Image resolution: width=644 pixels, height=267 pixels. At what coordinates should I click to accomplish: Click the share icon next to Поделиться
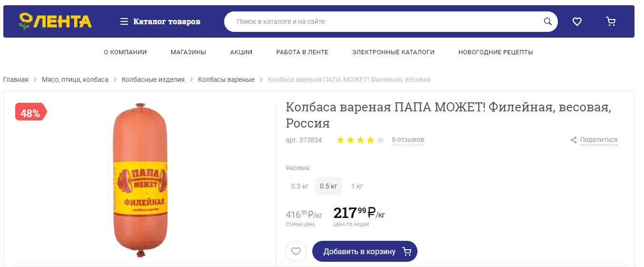[x=574, y=140]
